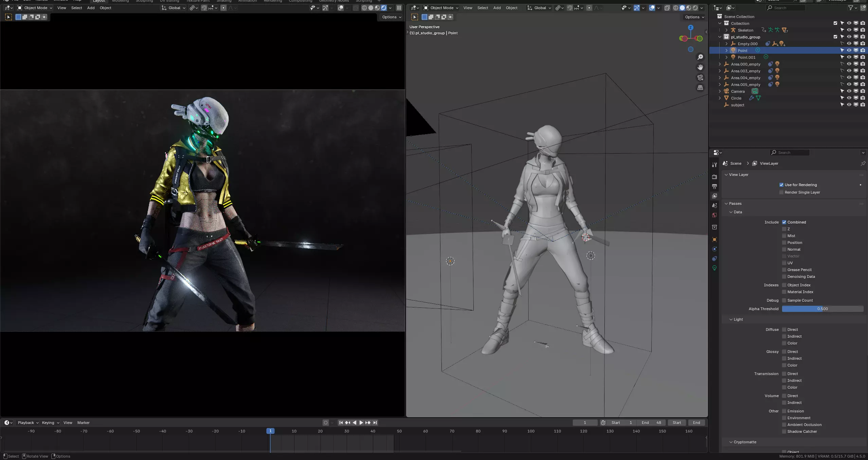Open the Scene properties tab
868x460 pixels.
point(715,206)
